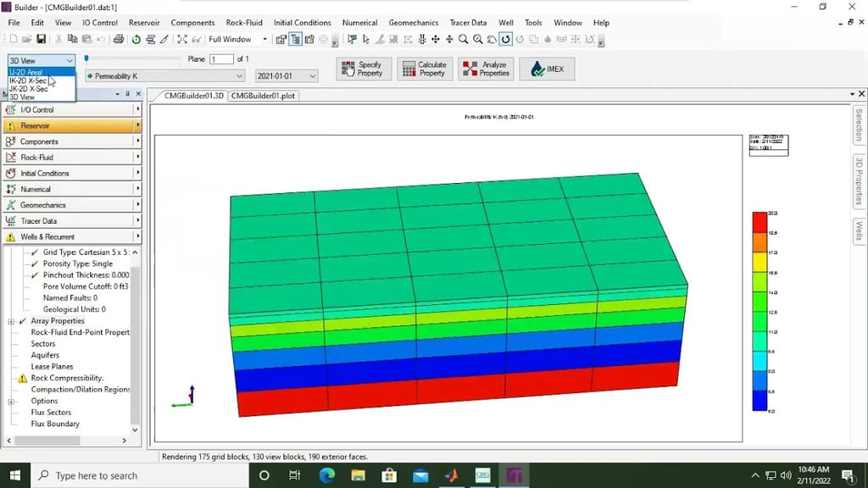
Task: Toggle the rotate view mode button
Action: tap(505, 39)
